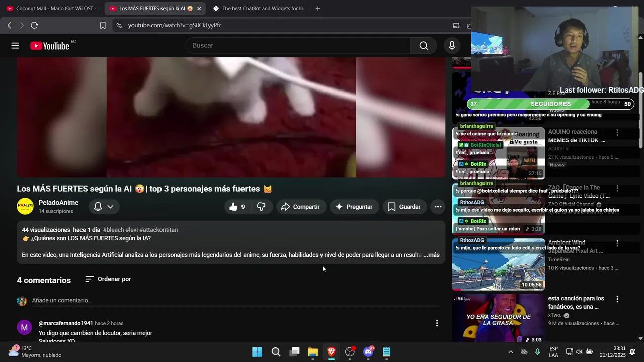Screen dimensions: 644x362
Task: Switch to The best ChatBot and Widgets tab
Action: point(259,9)
